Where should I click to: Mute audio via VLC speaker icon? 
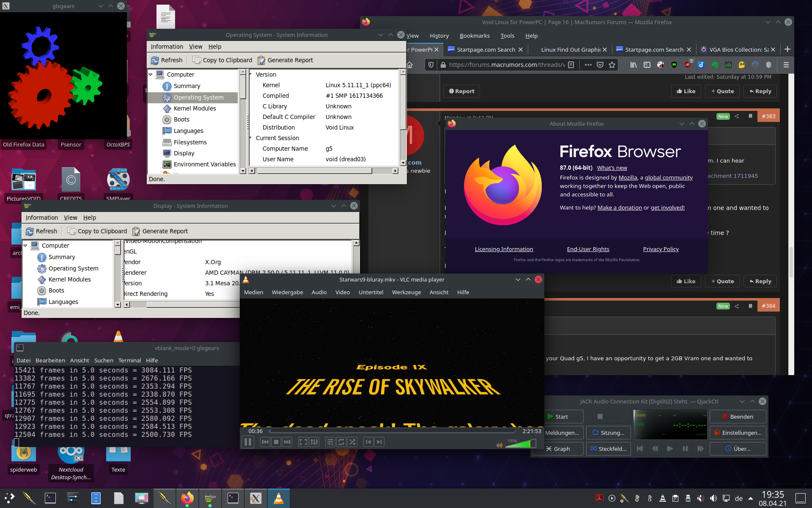pyautogui.click(x=499, y=445)
